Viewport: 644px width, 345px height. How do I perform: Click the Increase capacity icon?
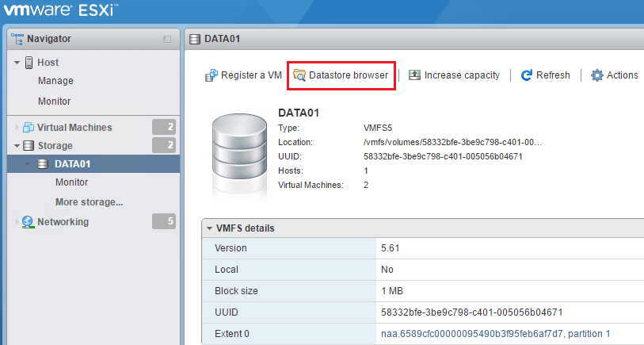pyautogui.click(x=414, y=75)
